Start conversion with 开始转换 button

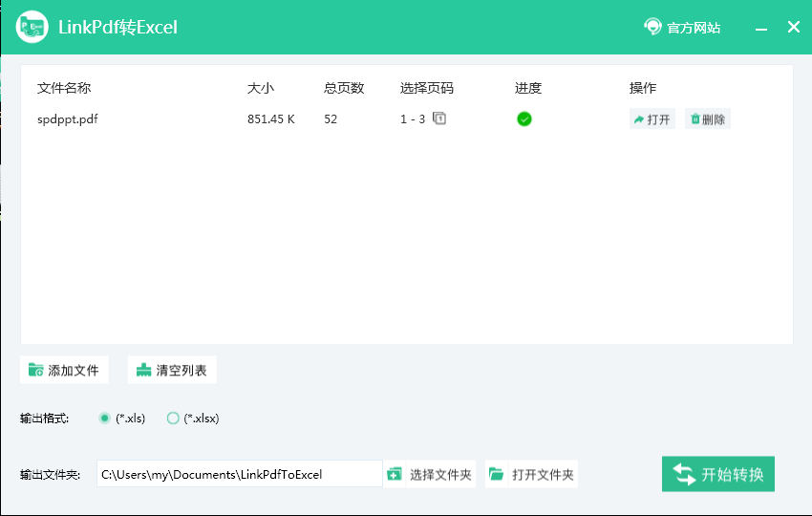[x=718, y=474]
